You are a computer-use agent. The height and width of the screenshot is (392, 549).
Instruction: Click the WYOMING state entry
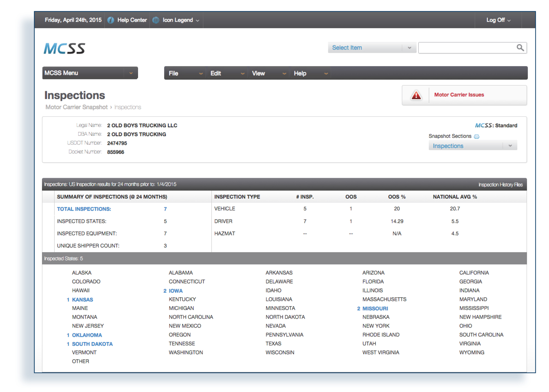(472, 352)
